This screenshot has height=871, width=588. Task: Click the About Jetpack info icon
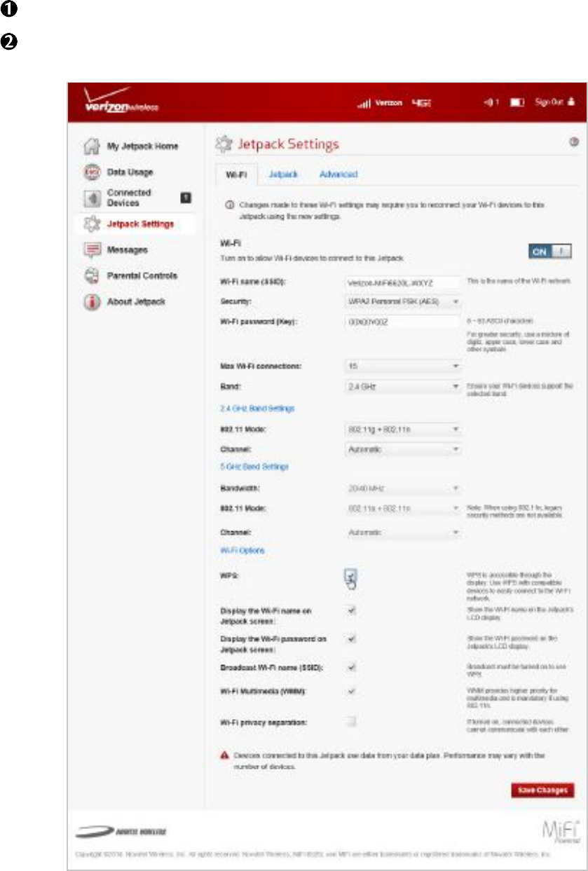(91, 302)
